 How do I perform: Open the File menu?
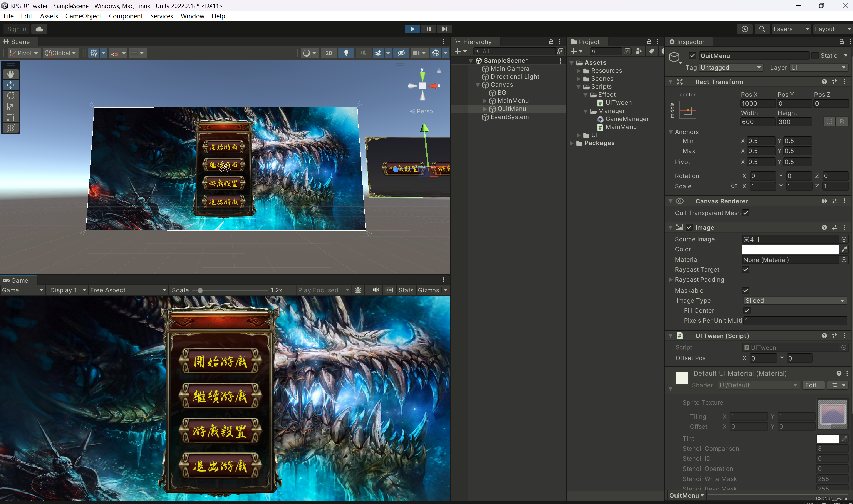8,16
